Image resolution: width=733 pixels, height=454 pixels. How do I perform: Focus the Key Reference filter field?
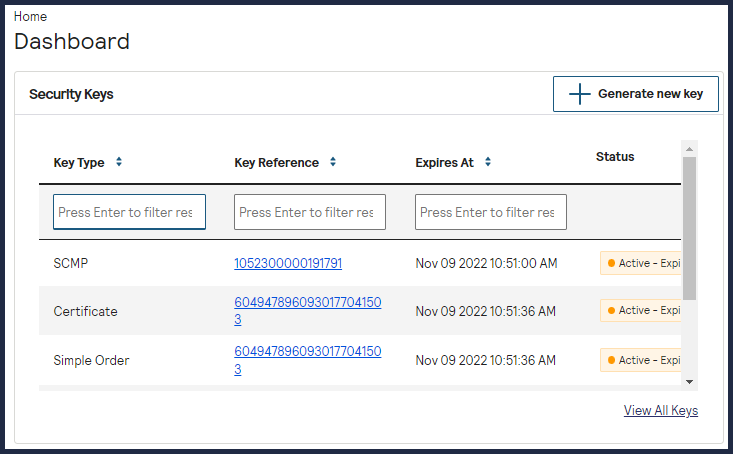(310, 212)
